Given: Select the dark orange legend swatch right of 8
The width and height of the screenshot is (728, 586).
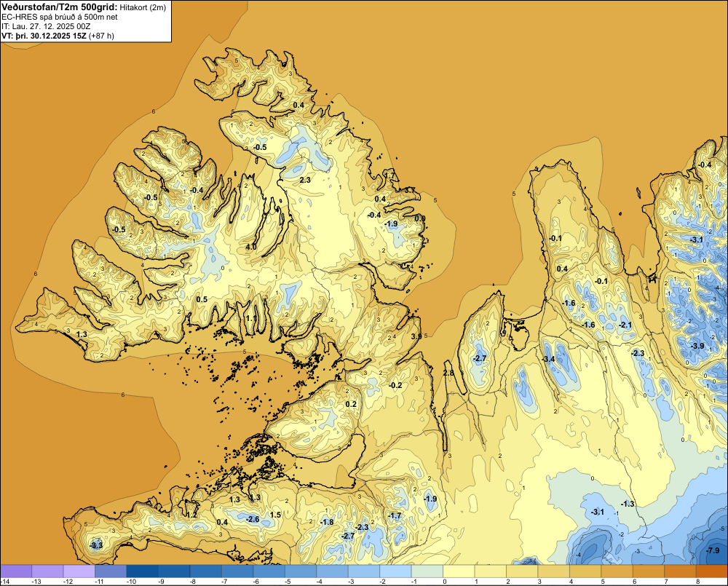Looking at the screenshot, I should [x=712, y=571].
